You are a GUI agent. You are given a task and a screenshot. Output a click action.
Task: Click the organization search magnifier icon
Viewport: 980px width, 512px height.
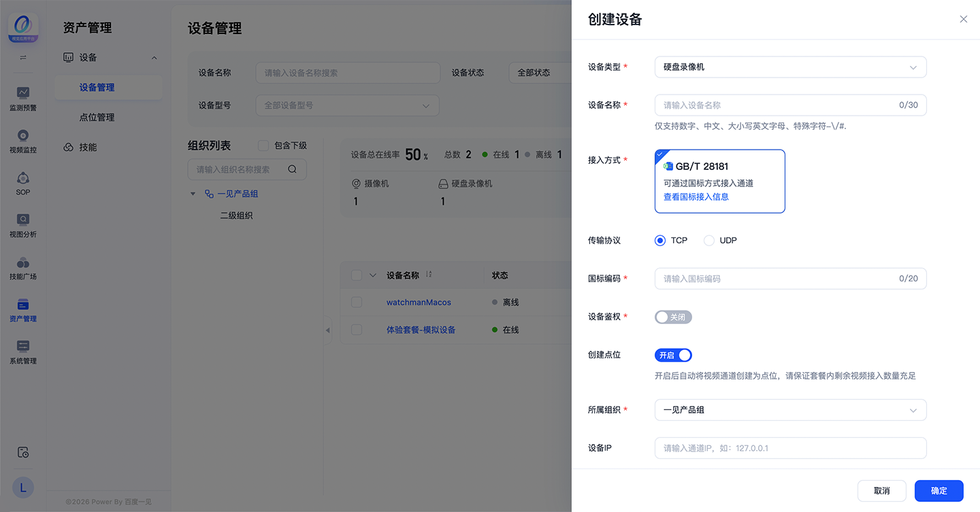(x=292, y=169)
